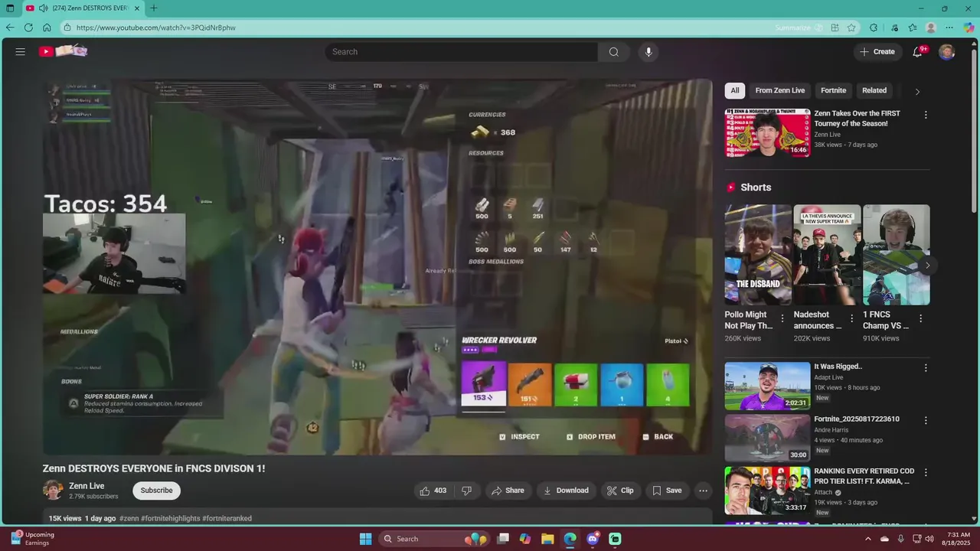Mute the tab via speaker icon

click(x=43, y=8)
